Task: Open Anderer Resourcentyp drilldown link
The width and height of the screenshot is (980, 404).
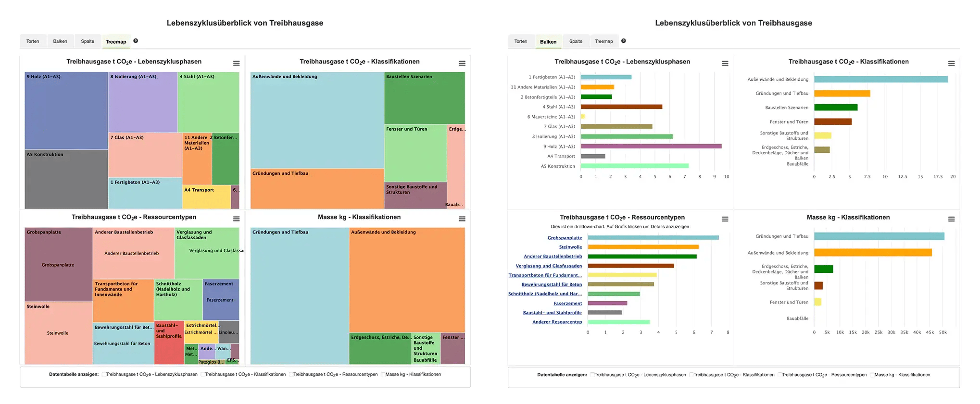Action: [557, 322]
